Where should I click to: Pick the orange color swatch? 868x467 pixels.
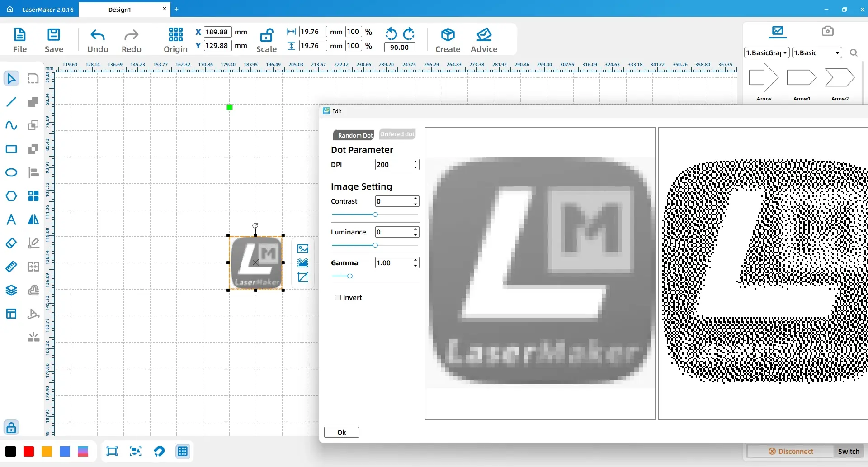tap(47, 451)
